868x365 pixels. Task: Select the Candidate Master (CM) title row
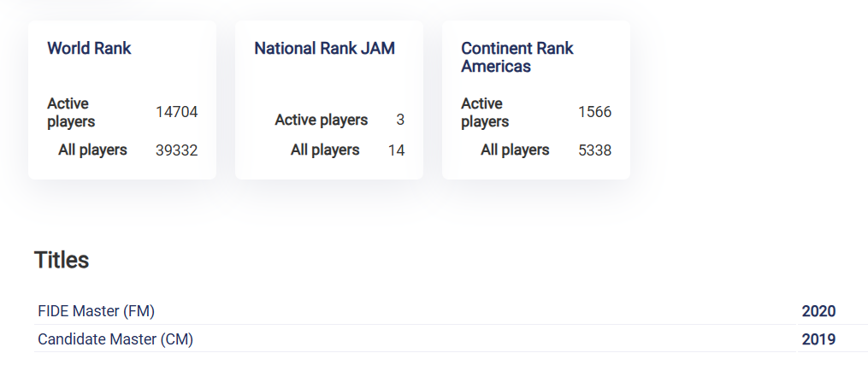(115, 339)
